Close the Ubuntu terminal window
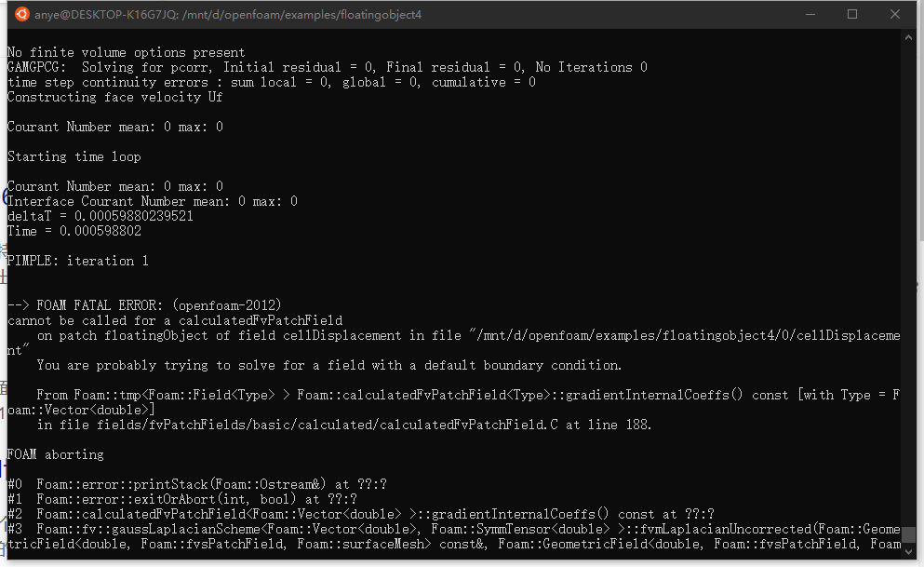 pos(894,14)
